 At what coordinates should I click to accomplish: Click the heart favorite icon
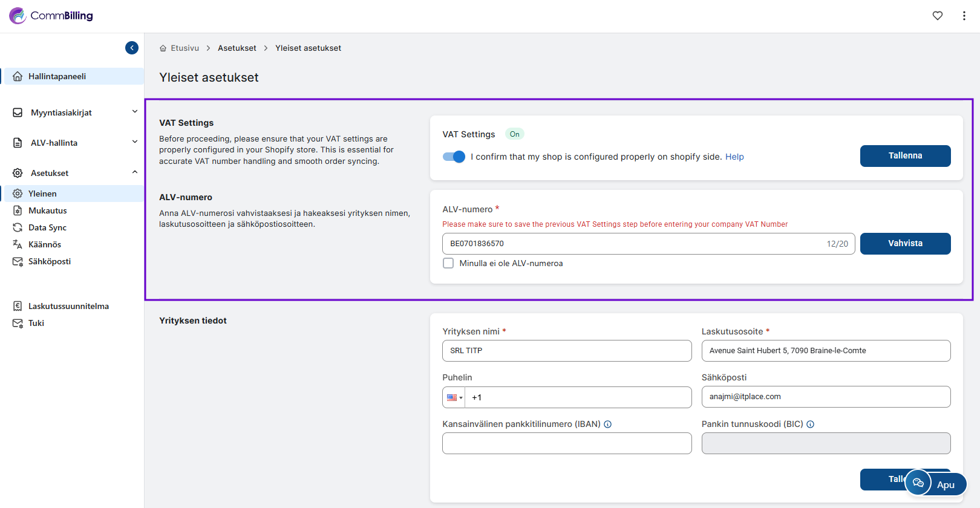pos(937,16)
